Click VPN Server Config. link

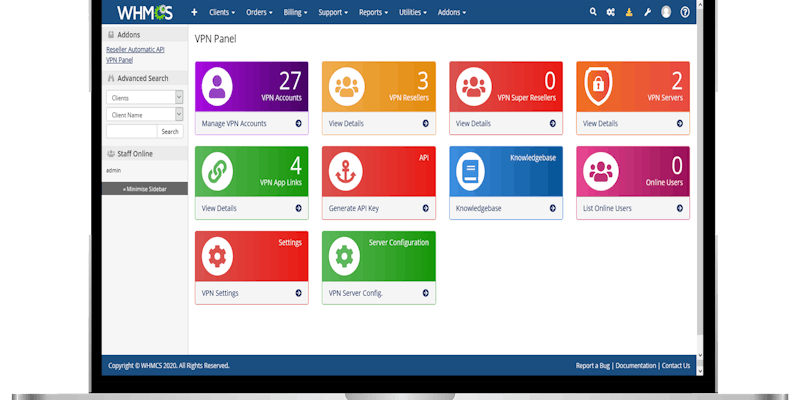356,293
